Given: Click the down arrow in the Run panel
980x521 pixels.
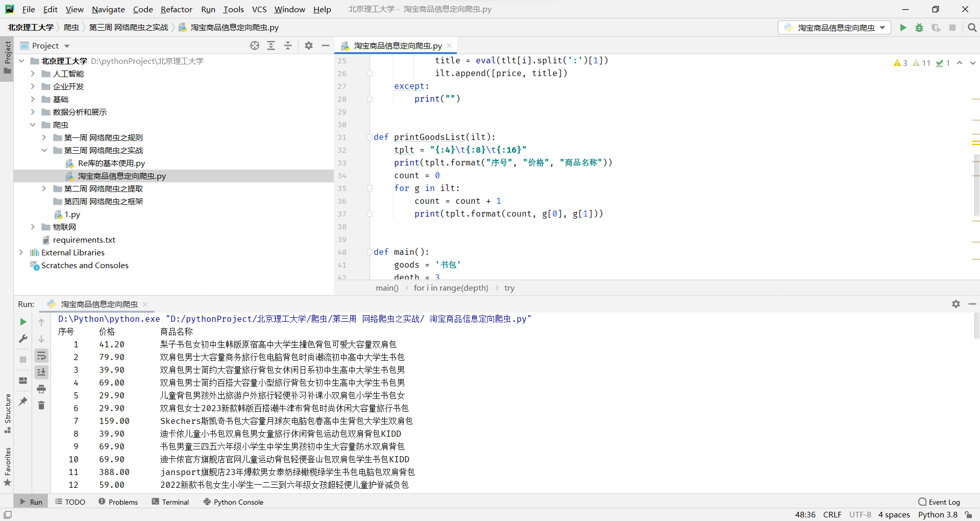Looking at the screenshot, I should [41, 339].
